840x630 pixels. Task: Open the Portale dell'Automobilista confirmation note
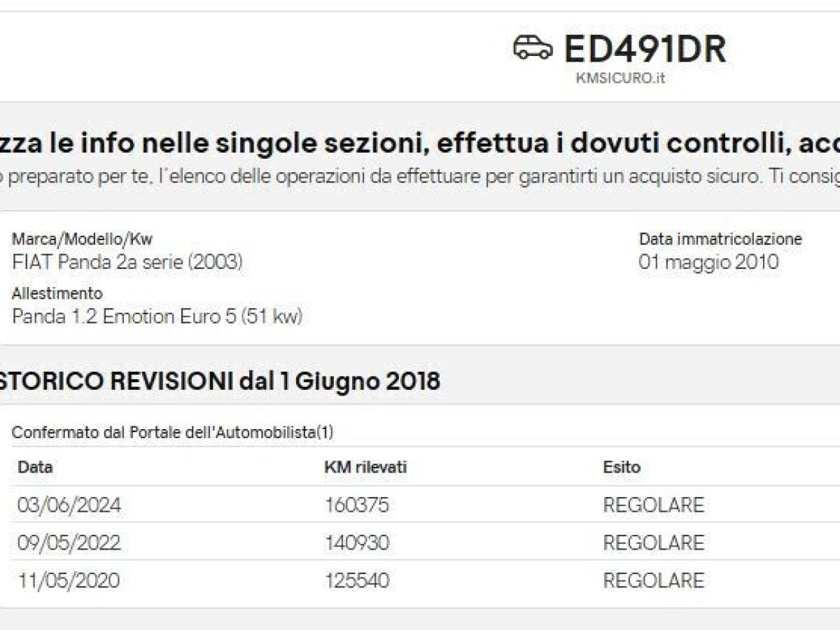[x=172, y=433]
